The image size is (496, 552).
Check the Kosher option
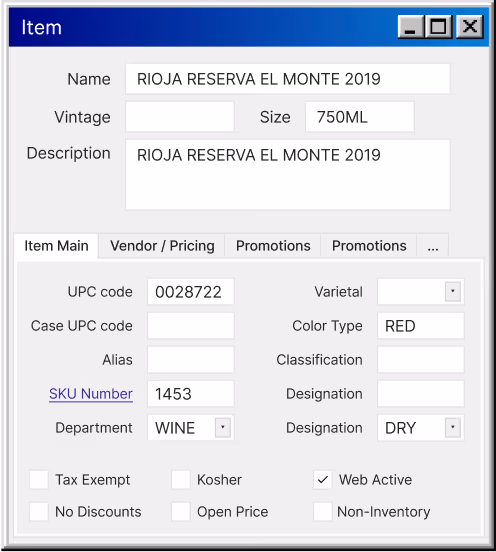(181, 479)
